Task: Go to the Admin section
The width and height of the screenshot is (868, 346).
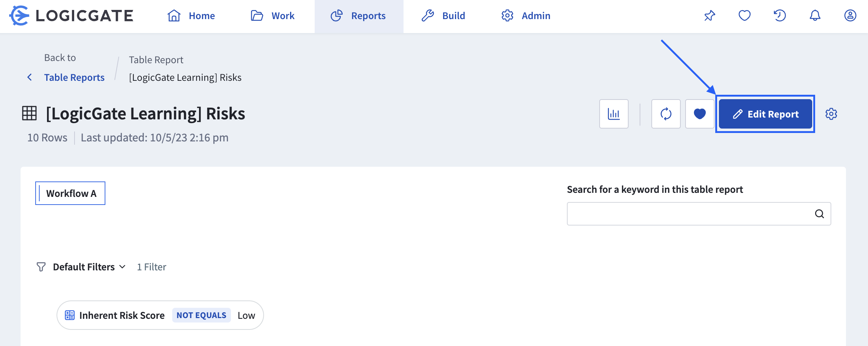Action: click(526, 16)
